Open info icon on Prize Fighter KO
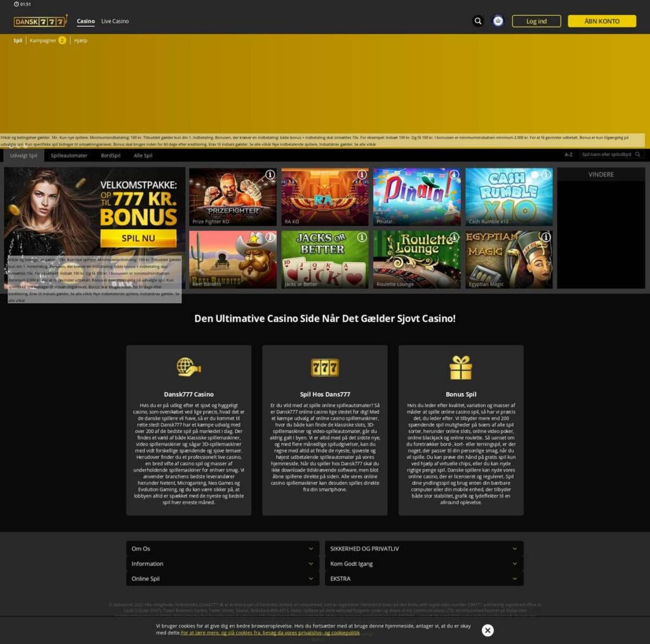The image size is (650, 644). [270, 174]
